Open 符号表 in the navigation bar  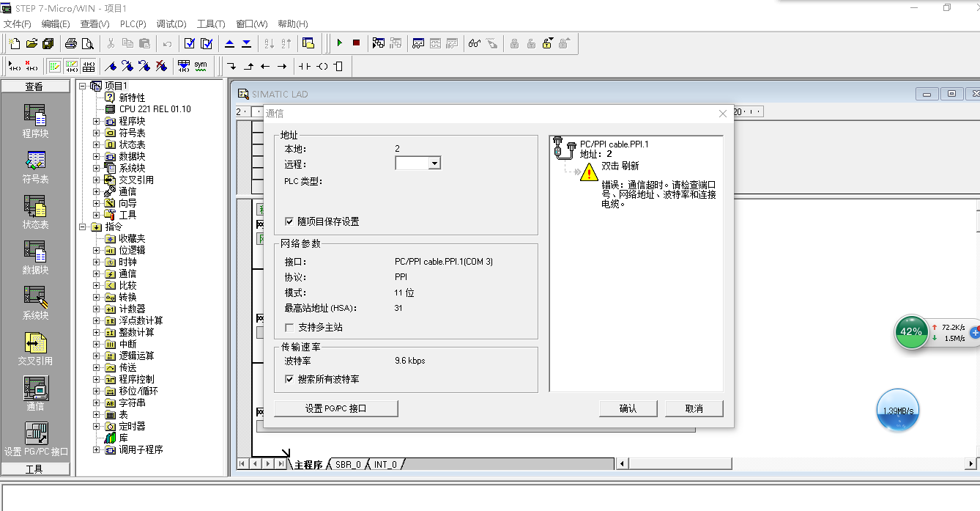click(35, 166)
